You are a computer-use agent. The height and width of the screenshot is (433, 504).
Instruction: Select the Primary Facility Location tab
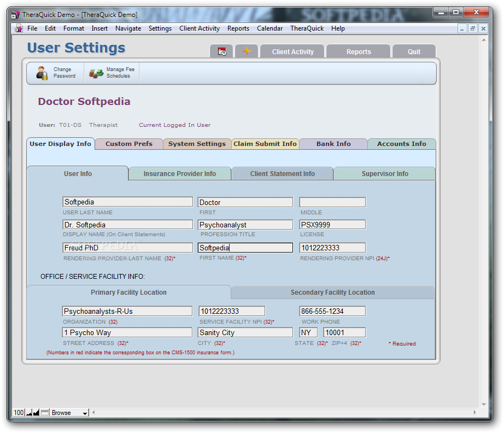tap(128, 292)
